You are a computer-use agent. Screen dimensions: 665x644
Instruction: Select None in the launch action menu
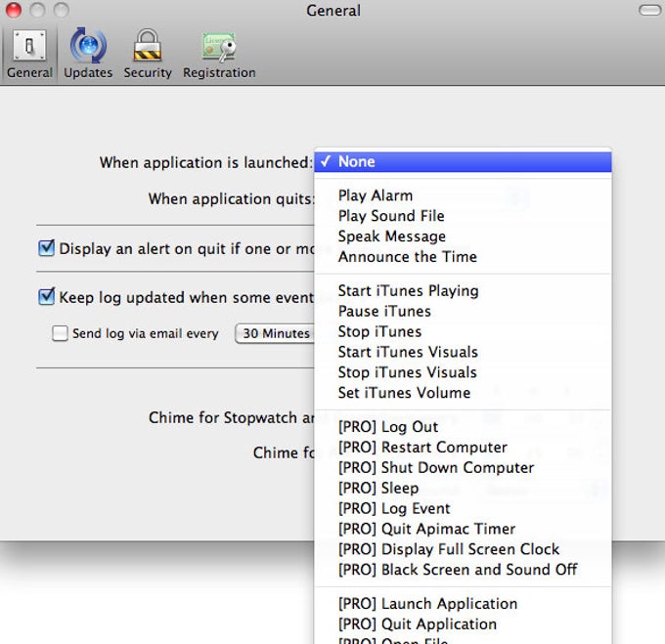tap(463, 162)
